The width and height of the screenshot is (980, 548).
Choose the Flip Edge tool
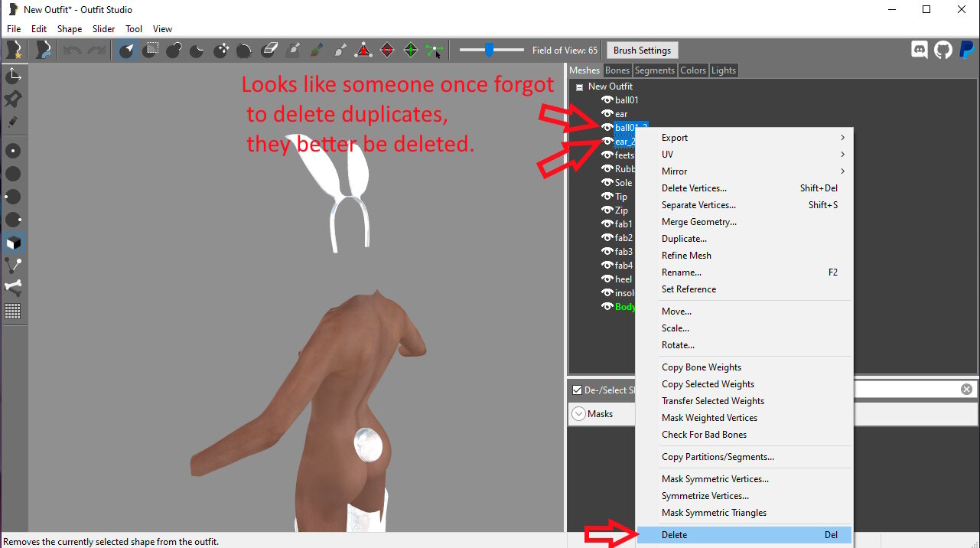387,51
